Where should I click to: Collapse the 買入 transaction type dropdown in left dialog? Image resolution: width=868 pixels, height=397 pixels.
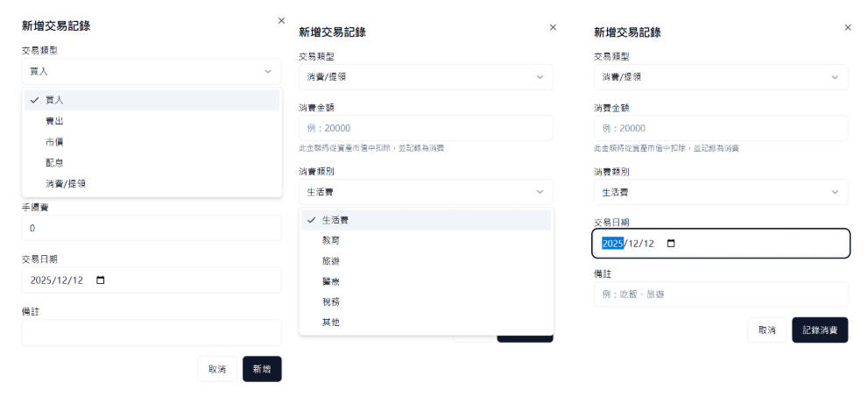tap(152, 72)
